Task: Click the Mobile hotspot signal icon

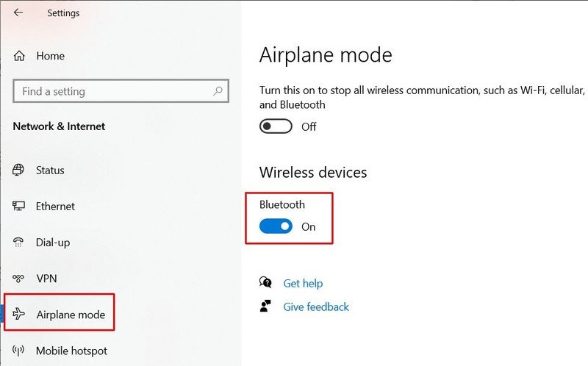Action: click(x=20, y=351)
